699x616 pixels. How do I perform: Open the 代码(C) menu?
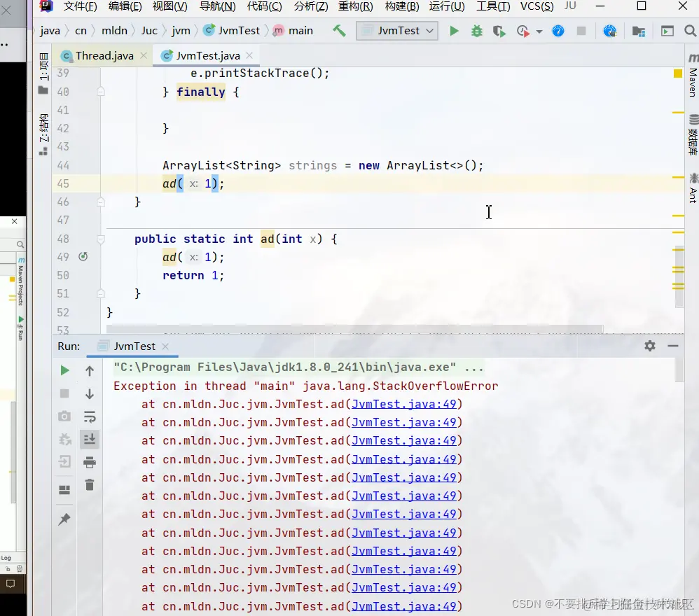pos(264,6)
